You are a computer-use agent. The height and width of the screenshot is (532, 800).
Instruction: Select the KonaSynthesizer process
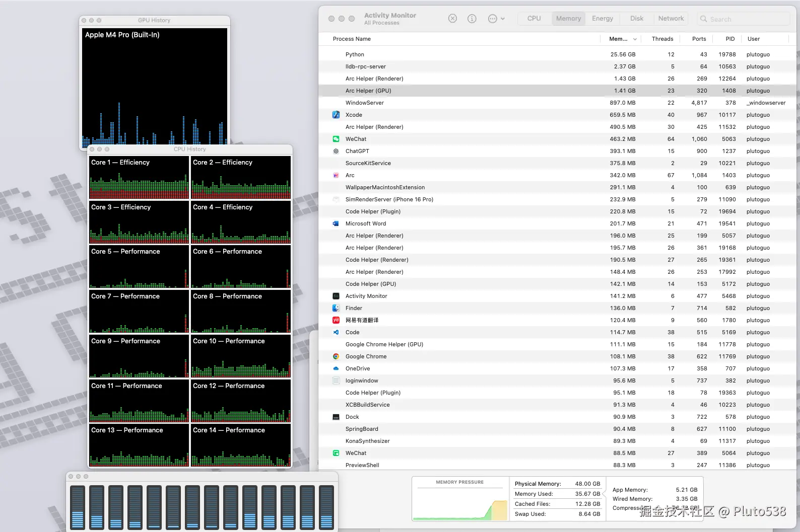[x=557, y=441]
